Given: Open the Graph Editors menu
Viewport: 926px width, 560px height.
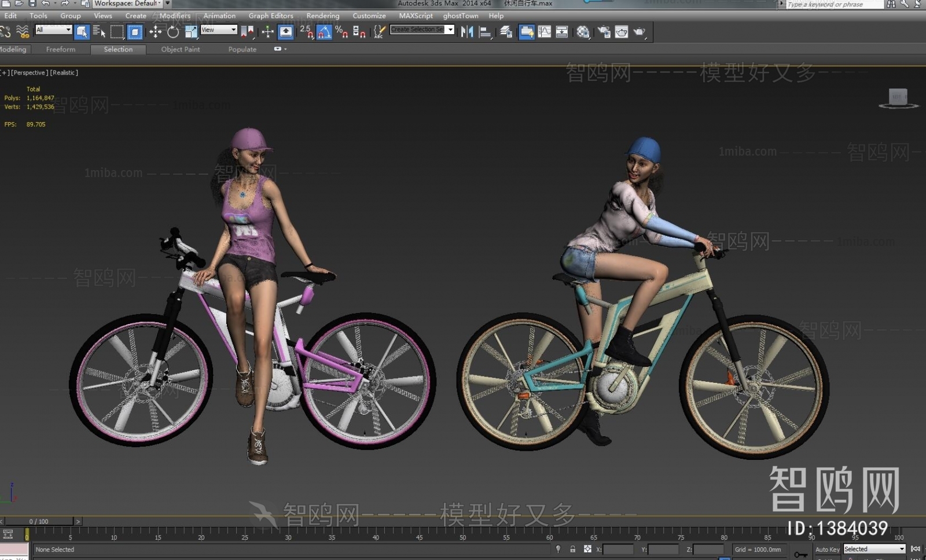Looking at the screenshot, I should pyautogui.click(x=271, y=16).
